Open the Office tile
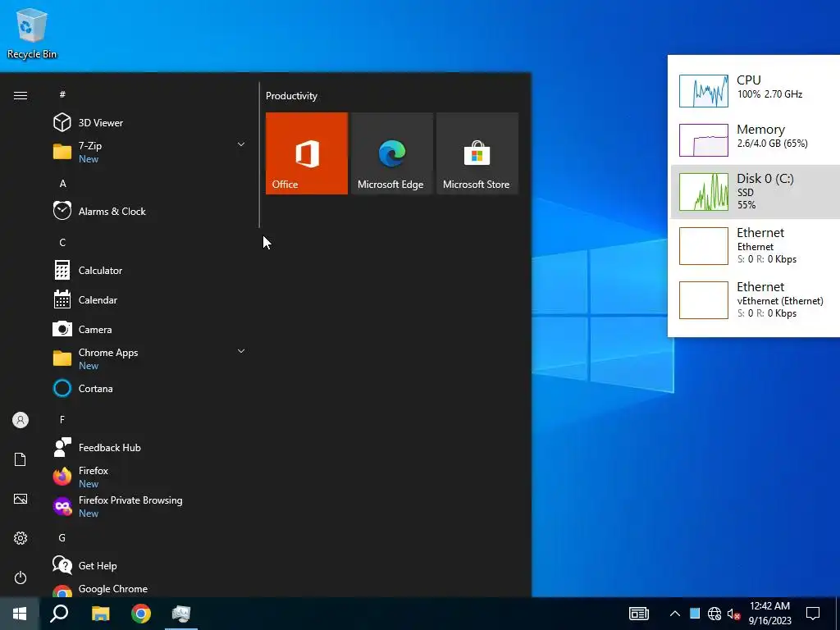 click(307, 153)
